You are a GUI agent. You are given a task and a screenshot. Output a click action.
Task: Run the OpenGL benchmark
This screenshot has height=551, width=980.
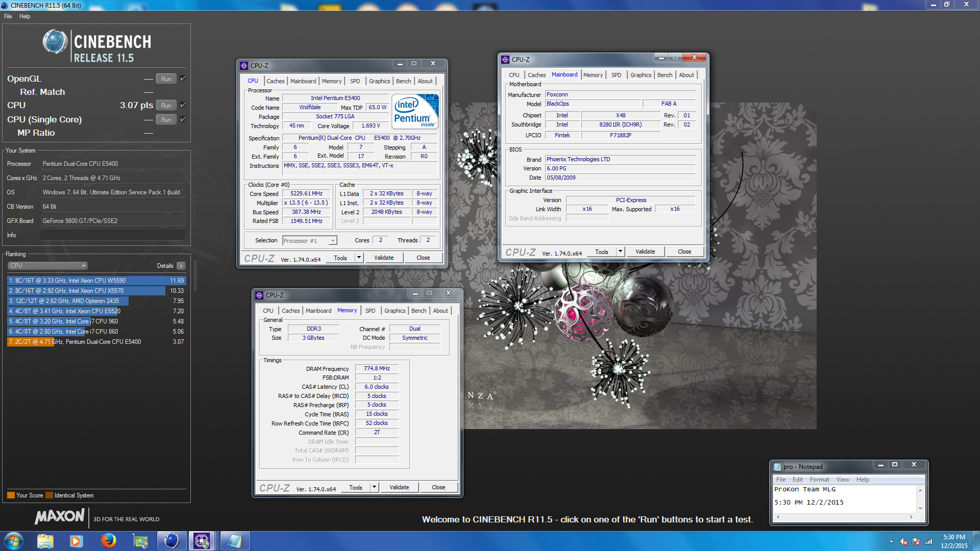point(166,79)
